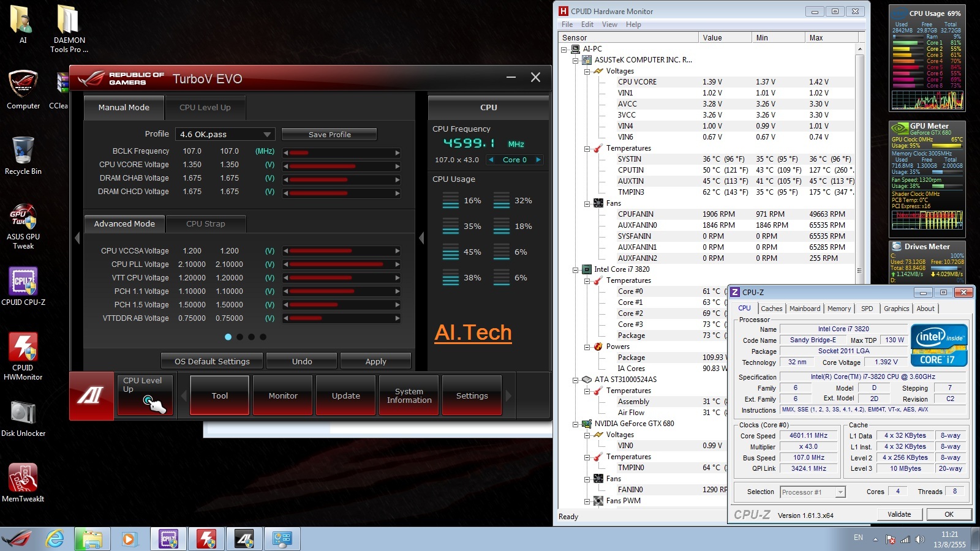Click the clock in the system tray
The width and height of the screenshot is (980, 551).
[x=949, y=539]
